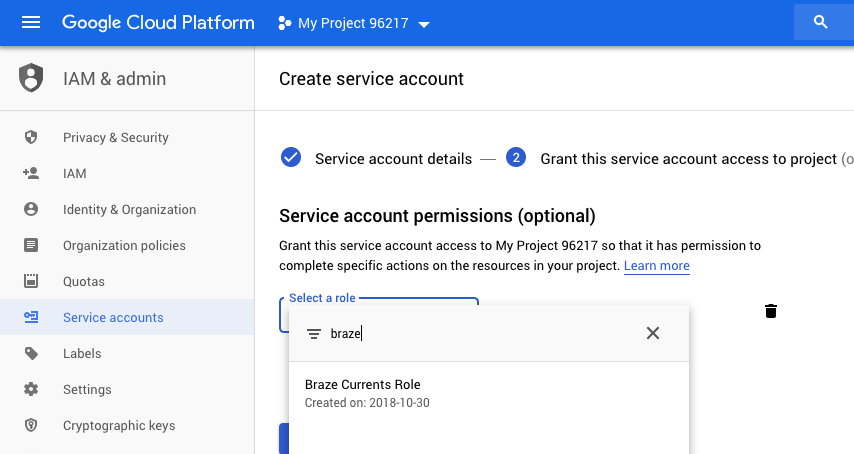The image size is (854, 454).
Task: Click the filter lines icon
Action: 314,334
